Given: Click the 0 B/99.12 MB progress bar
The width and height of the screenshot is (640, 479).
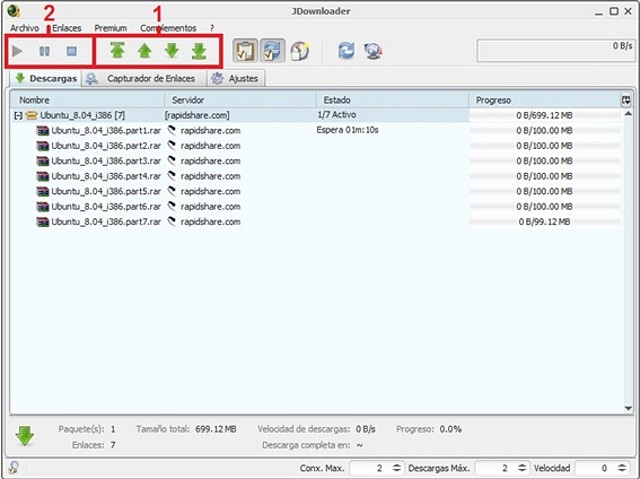Looking at the screenshot, I should click(544, 222).
